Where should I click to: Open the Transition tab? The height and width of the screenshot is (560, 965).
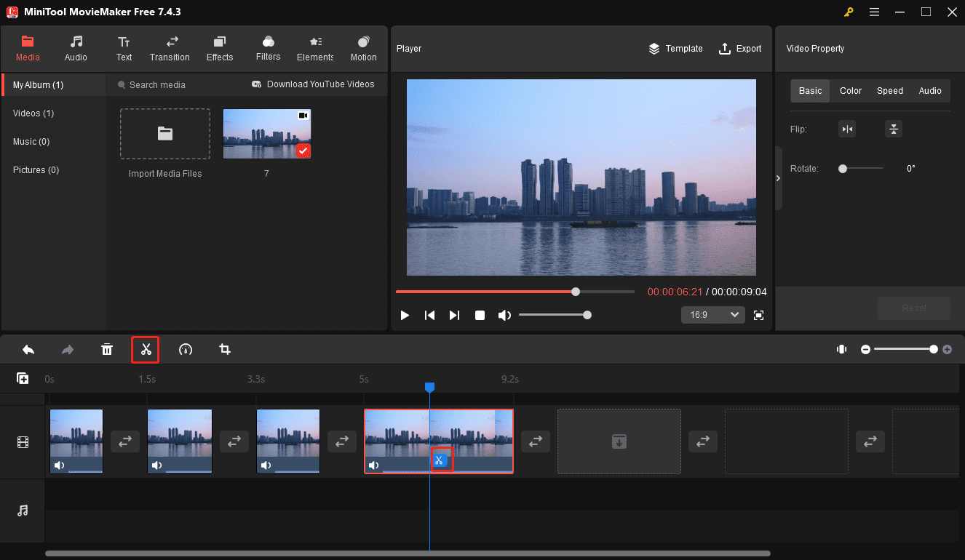[x=170, y=48]
